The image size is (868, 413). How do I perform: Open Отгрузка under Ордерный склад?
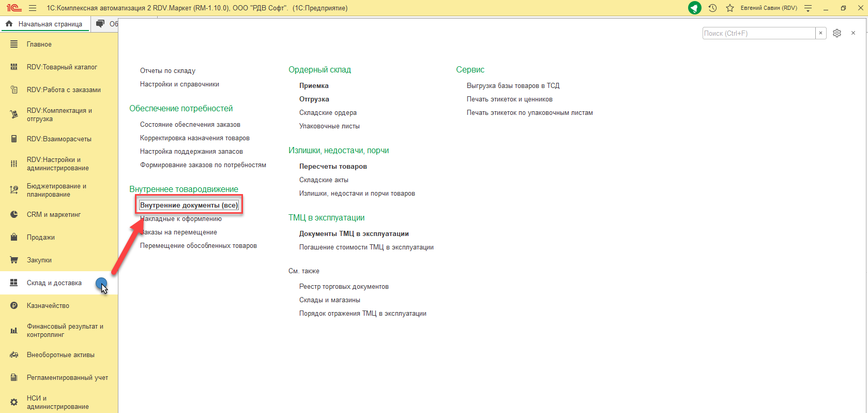point(314,99)
